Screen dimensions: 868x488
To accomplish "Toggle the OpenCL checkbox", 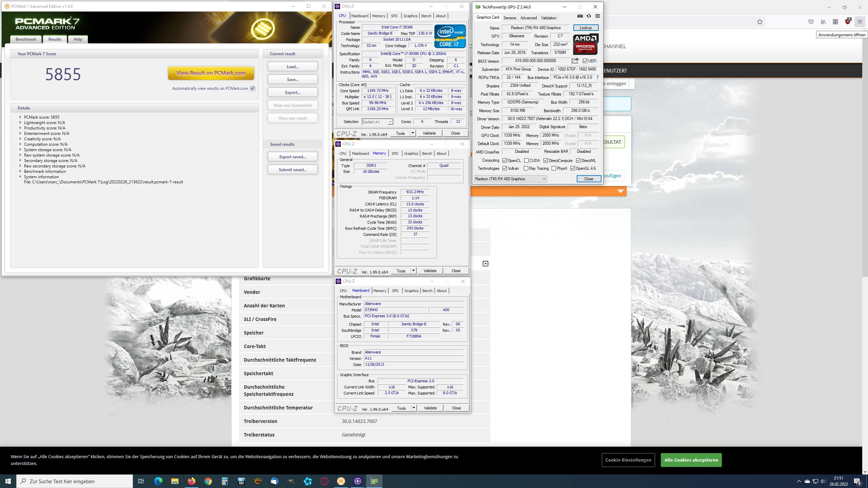I will coord(505,161).
